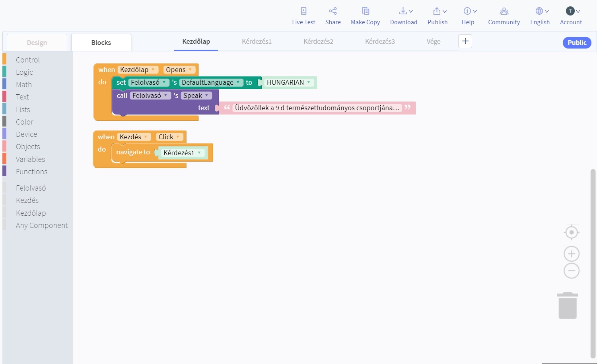This screenshot has width=597, height=364.
Task: Select the Variables block category
Action: [x=30, y=159]
